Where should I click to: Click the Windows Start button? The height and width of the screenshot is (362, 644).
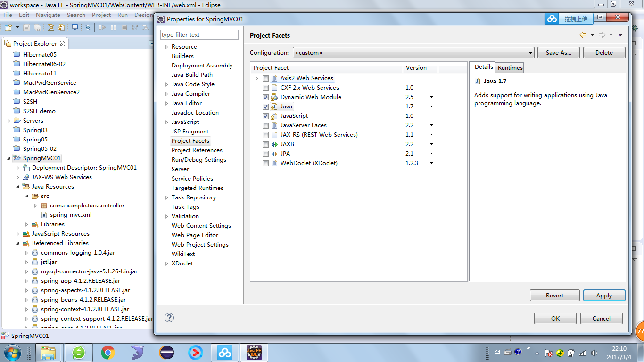point(12,352)
